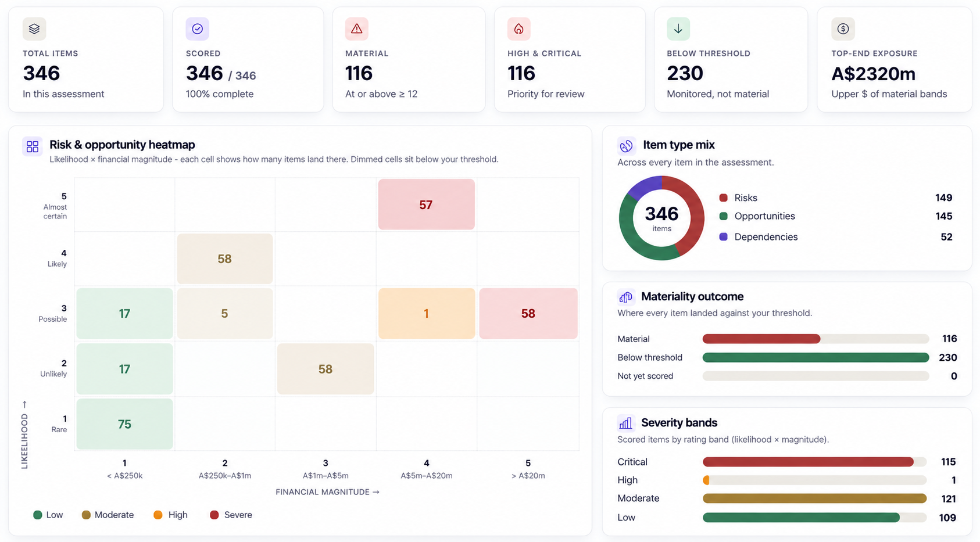Click the High legend orange swatch
Viewport: 980px width, 542px height.
pos(158,515)
